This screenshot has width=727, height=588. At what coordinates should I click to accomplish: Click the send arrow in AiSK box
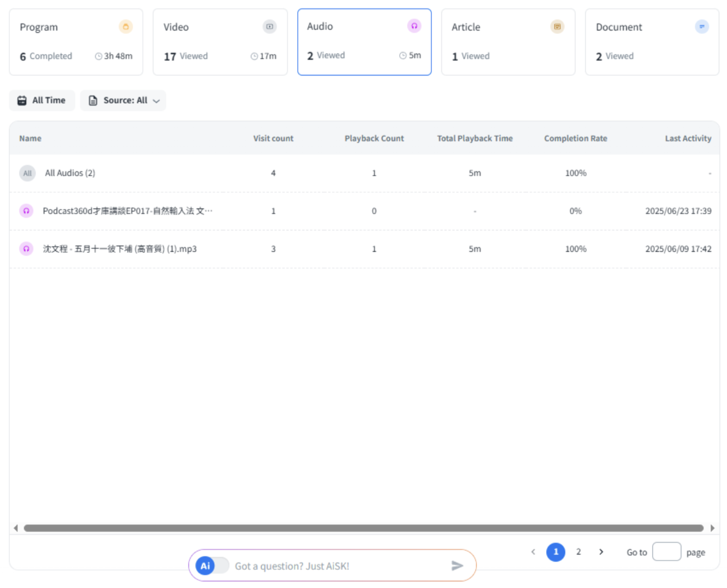(x=457, y=566)
